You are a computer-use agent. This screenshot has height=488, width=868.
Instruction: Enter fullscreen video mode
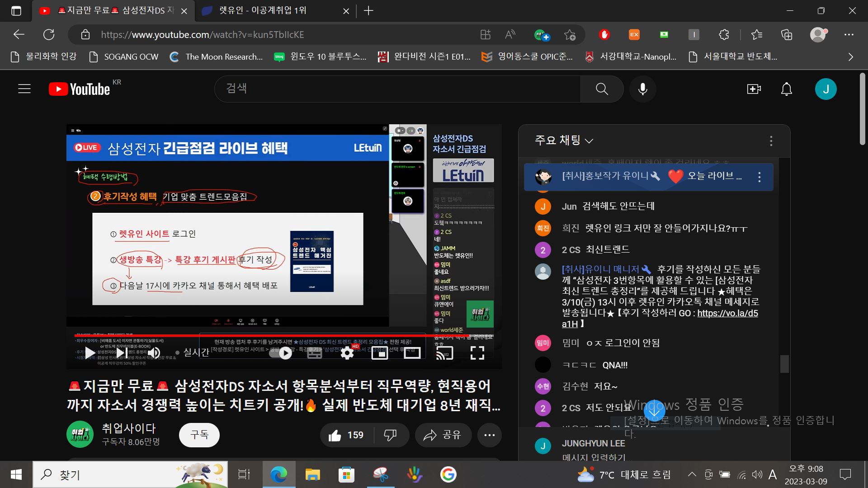(477, 353)
